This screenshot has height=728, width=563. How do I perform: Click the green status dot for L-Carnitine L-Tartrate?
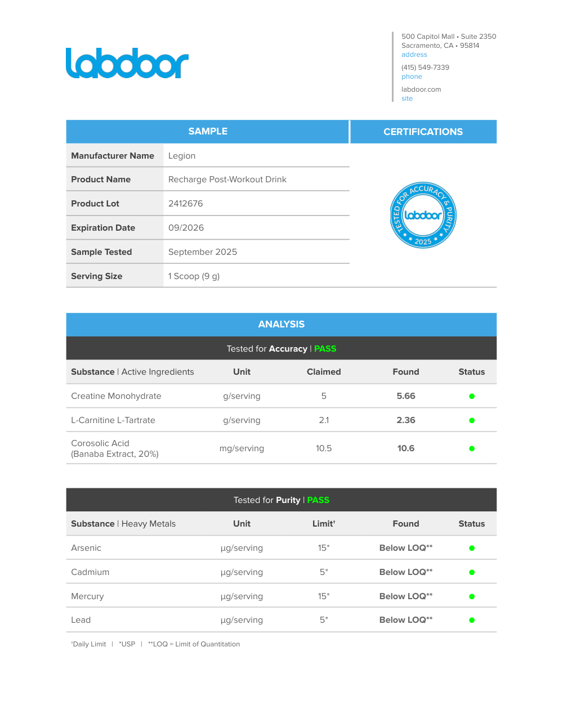(x=472, y=420)
